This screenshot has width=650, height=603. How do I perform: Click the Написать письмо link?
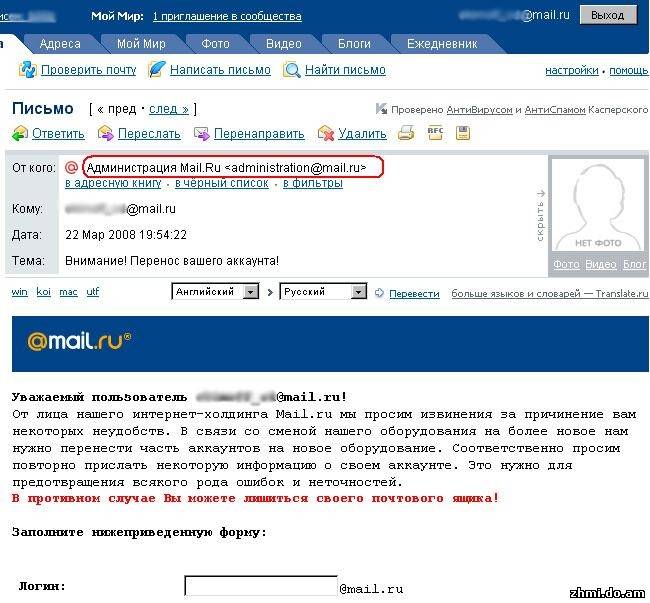click(220, 70)
